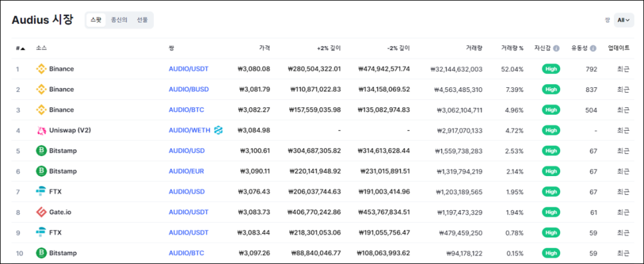Image resolution: width=644 pixels, height=264 pixels.
Task: Click the info icon next to 자신감
Action: coord(556,49)
